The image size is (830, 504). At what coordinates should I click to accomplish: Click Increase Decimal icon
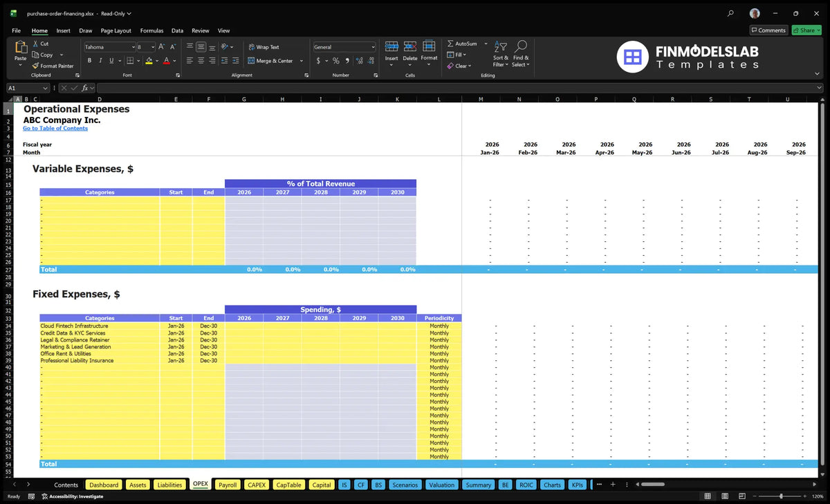click(360, 61)
